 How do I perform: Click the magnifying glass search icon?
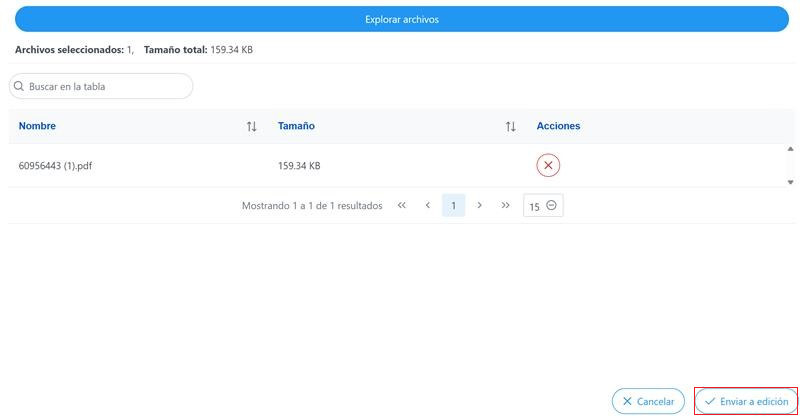click(19, 87)
